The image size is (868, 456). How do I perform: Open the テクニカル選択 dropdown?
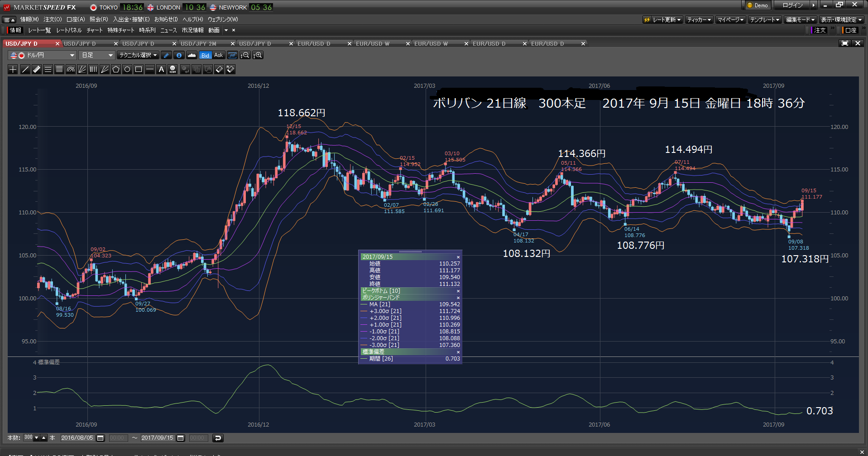point(138,55)
